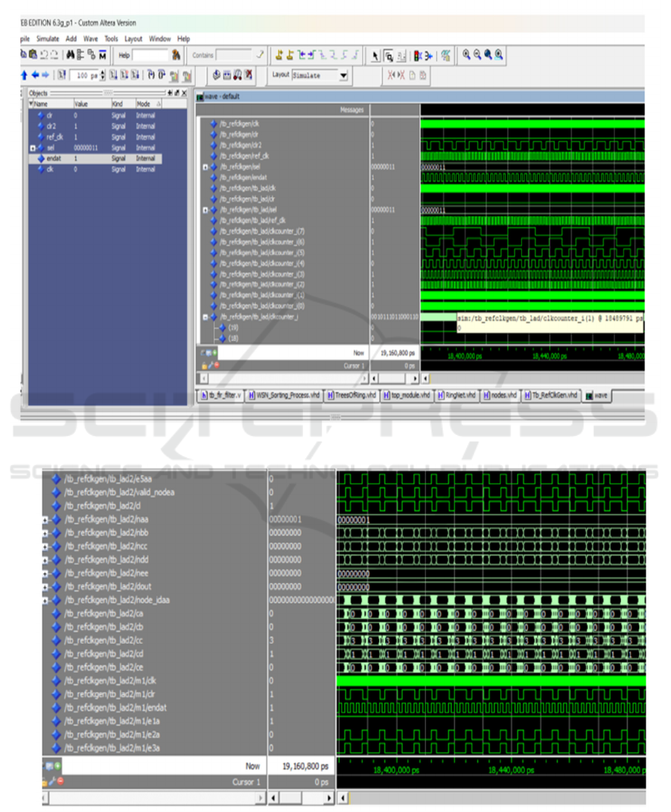
Task: Click the padlock lock-cursor icon beside Cursor 1
Action: pyautogui.click(x=204, y=366)
